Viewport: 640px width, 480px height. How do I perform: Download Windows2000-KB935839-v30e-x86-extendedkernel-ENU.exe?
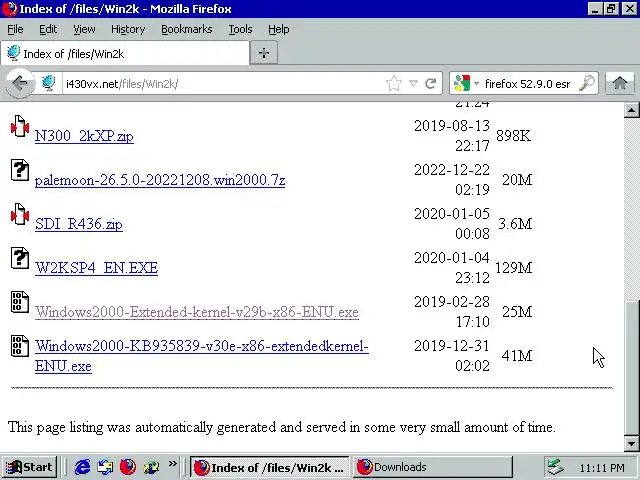coord(202,356)
